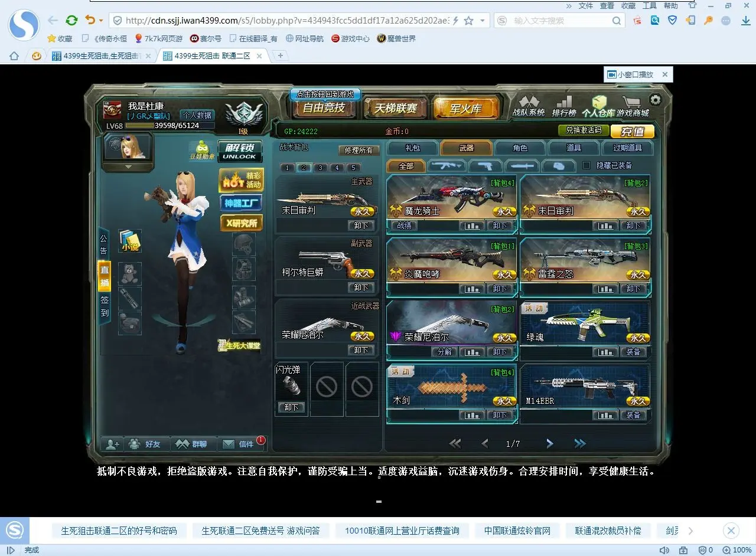
Task: Unequip 柯尔特巨蟒 with 卸下
Action: click(x=361, y=287)
